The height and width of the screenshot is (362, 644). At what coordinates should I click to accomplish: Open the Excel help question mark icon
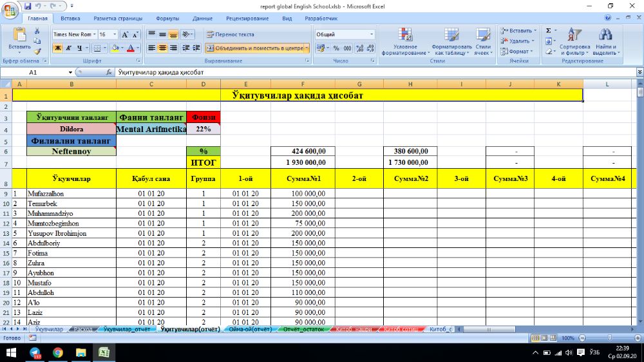[607, 18]
